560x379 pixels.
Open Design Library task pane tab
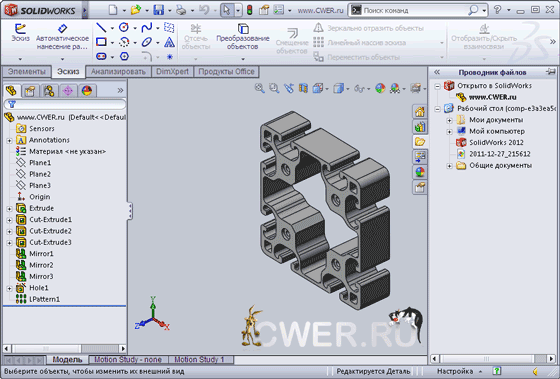pos(420,127)
